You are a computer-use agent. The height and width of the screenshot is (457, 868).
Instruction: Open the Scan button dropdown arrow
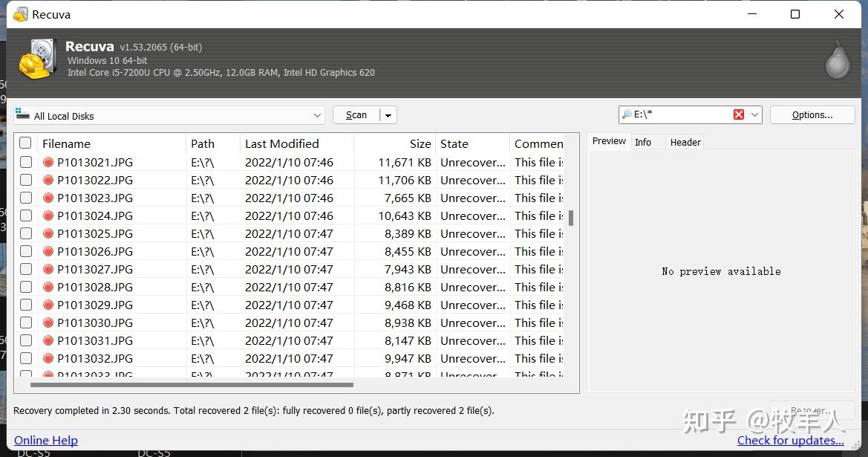(x=388, y=115)
